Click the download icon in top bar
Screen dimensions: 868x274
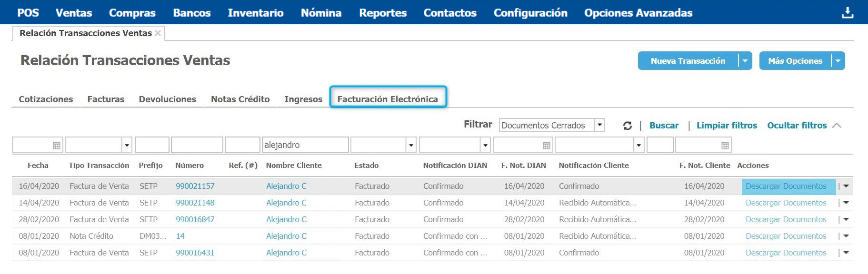(847, 13)
